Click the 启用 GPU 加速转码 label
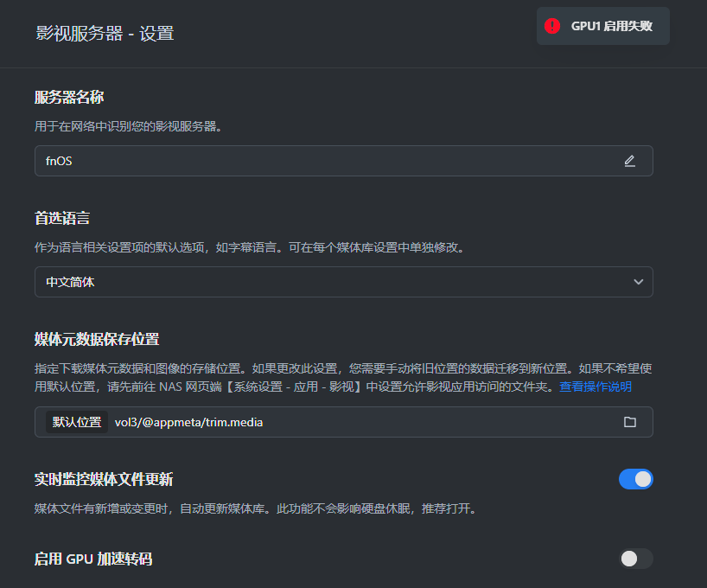Screen dimensions: 707x588 tap(93, 559)
